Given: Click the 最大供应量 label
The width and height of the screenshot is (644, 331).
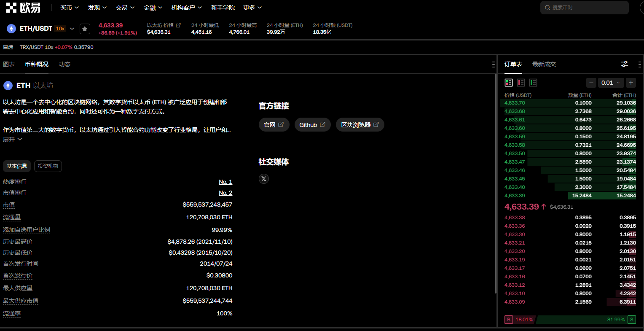Looking at the screenshot, I should tap(18, 288).
